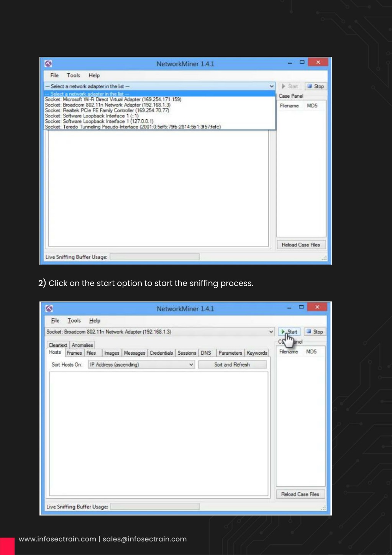The width and height of the screenshot is (392, 555).
Task: Click the "Case Panel" label in the adapter-list window
Action: click(x=291, y=96)
